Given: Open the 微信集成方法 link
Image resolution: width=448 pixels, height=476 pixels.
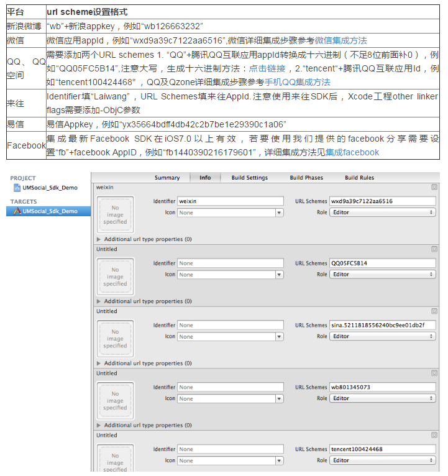Looking at the screenshot, I should pos(341,40).
